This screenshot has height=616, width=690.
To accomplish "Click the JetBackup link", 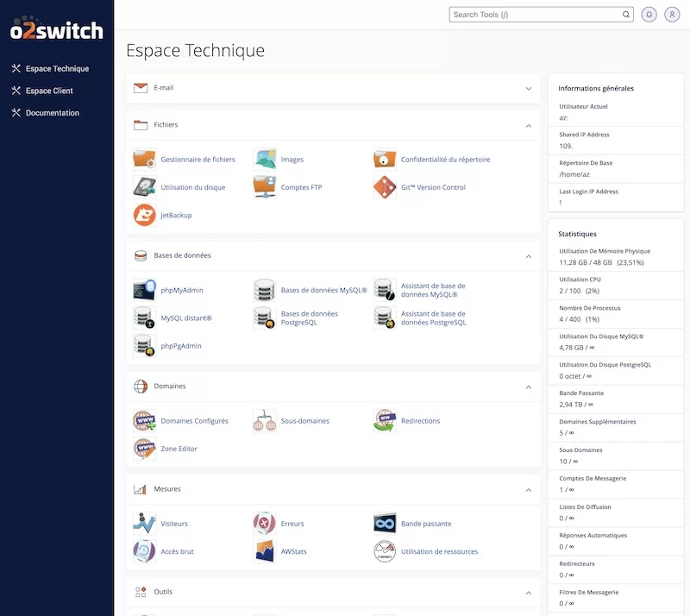I will 176,215.
